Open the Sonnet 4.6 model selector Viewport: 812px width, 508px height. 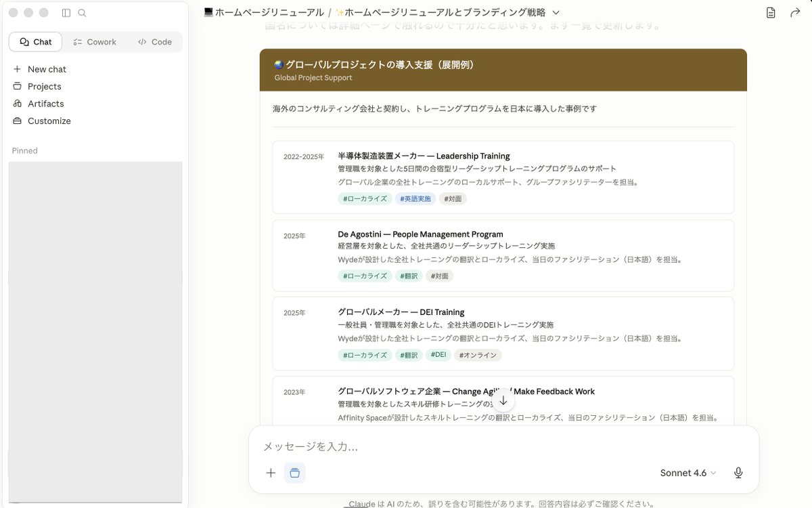687,473
